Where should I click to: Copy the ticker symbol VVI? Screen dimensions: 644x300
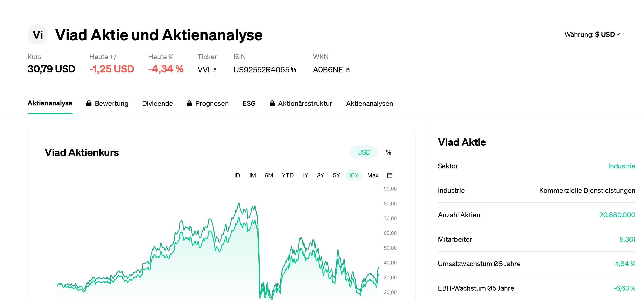(214, 70)
